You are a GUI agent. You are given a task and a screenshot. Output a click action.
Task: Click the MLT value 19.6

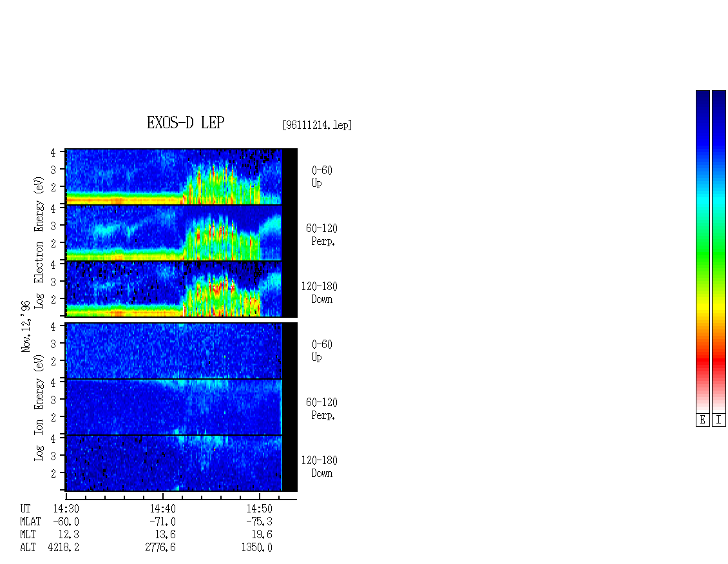tap(262, 535)
